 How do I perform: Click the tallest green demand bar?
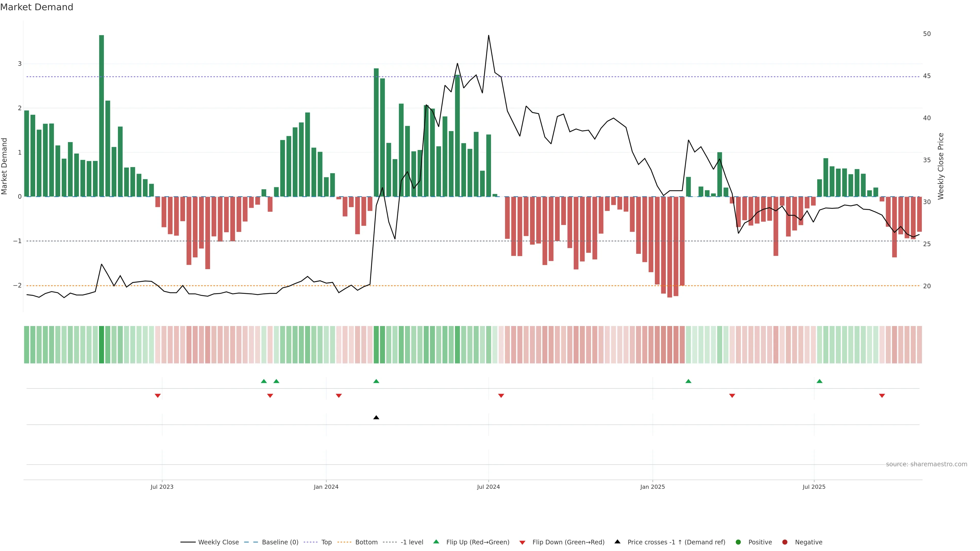(102, 114)
